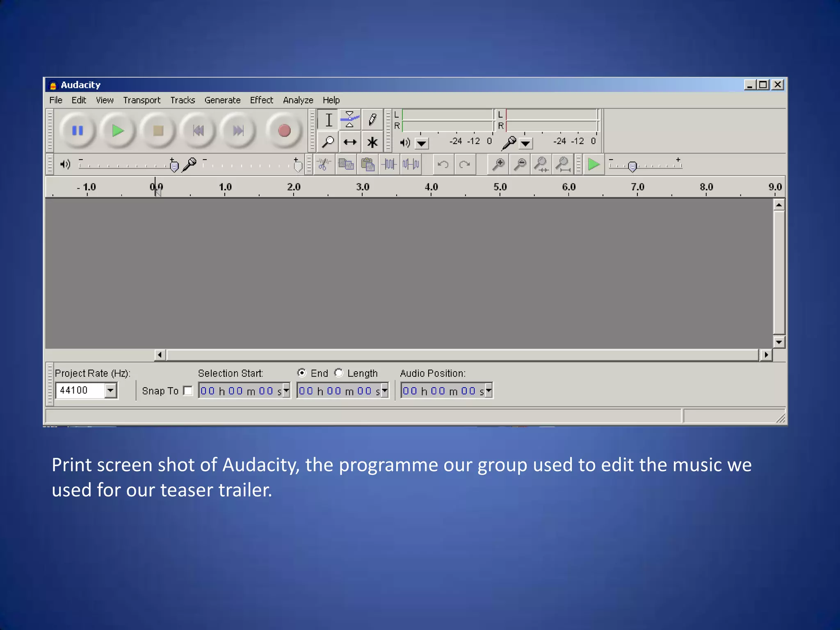Click the output level meter bar

click(448, 120)
